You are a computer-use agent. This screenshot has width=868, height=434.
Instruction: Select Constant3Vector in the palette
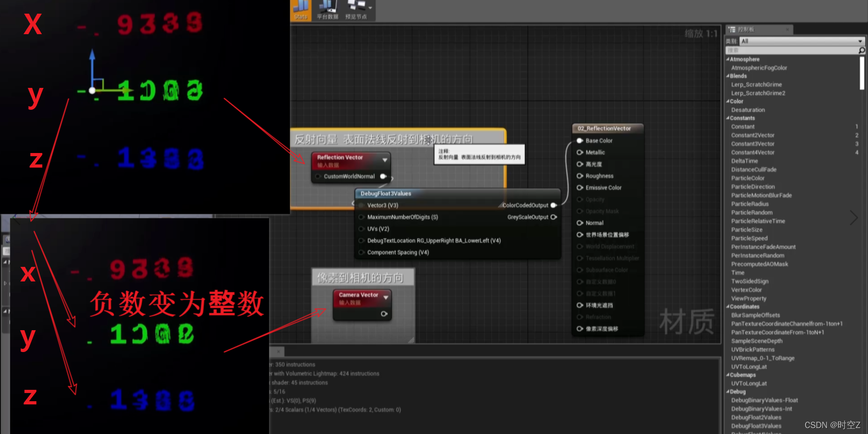tap(753, 143)
